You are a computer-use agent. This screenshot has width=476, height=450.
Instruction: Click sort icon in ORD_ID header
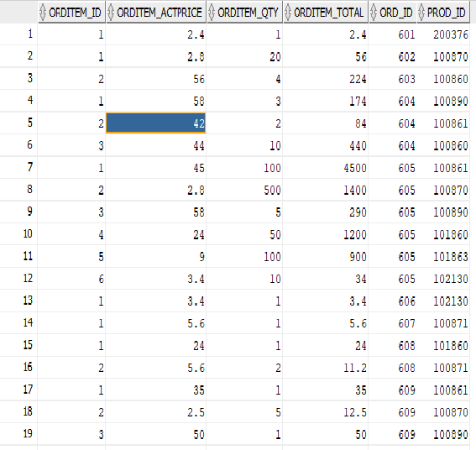click(x=374, y=13)
